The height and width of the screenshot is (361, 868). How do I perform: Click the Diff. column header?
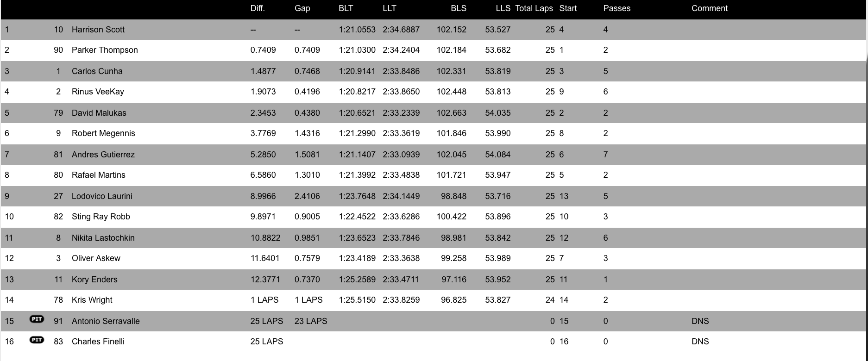pos(258,8)
